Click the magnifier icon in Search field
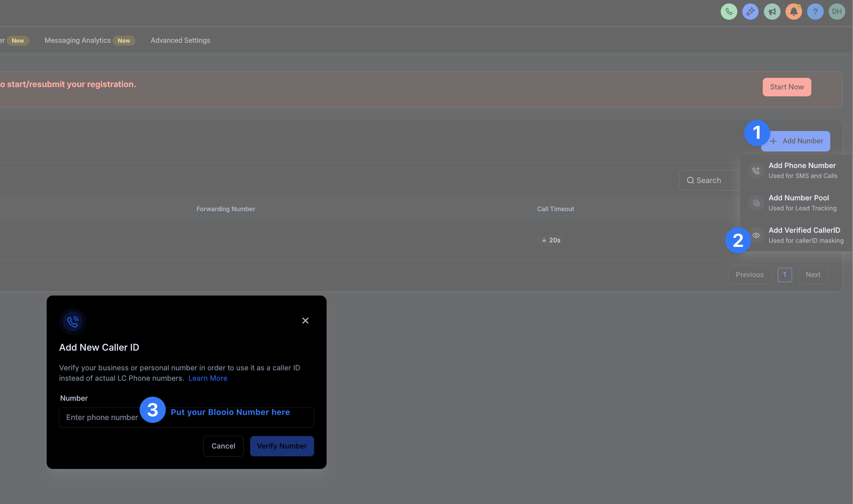Screen dimensions: 853x504 point(690,180)
